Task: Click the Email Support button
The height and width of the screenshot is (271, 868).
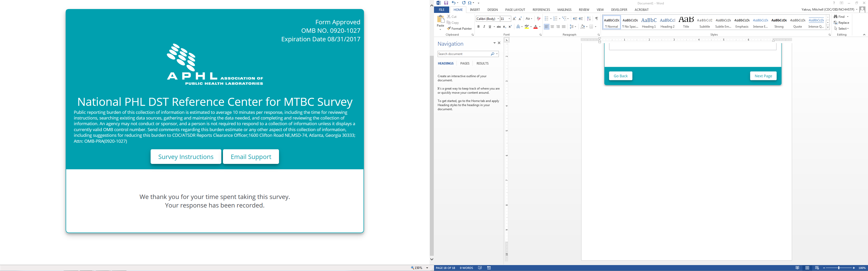Action: click(251, 157)
